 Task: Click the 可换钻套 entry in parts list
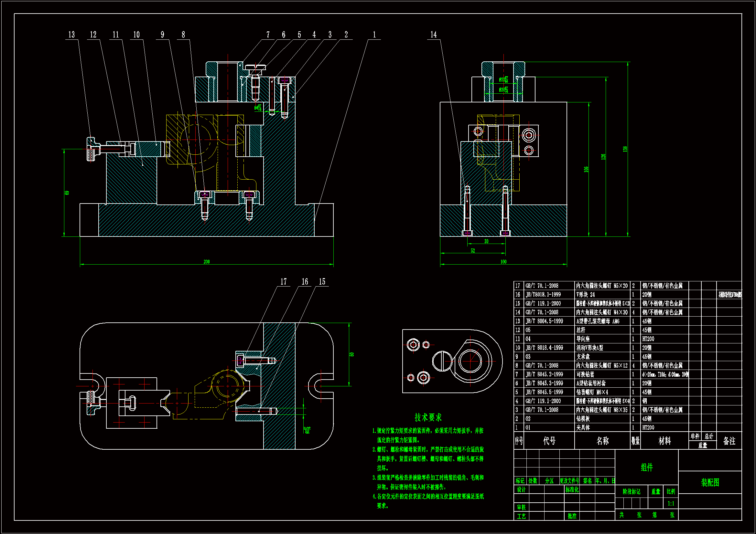[585, 374]
